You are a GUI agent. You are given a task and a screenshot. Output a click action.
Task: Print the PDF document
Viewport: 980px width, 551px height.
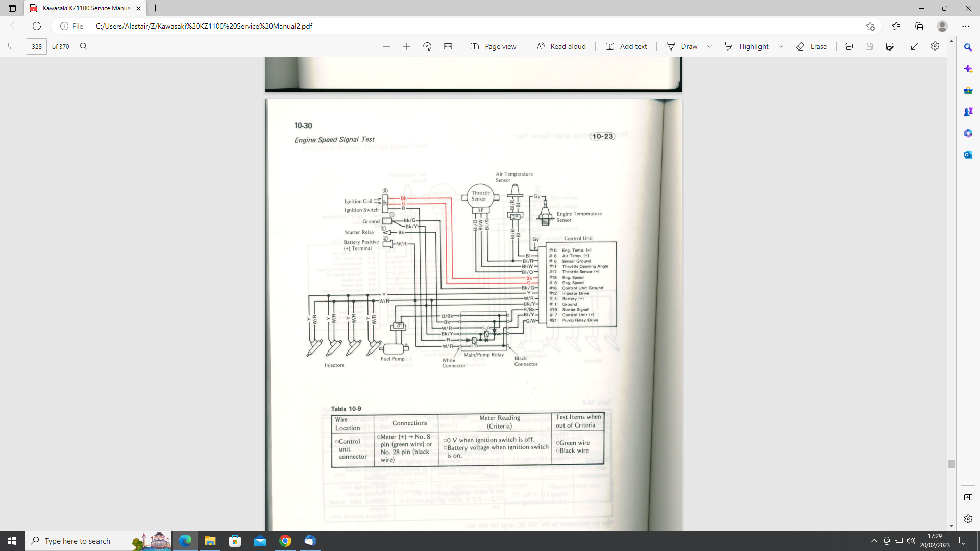point(848,46)
